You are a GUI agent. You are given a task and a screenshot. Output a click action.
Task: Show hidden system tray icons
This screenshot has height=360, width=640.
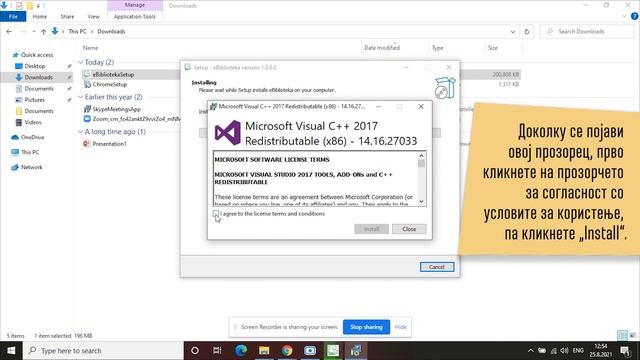pyautogui.click(x=530, y=351)
